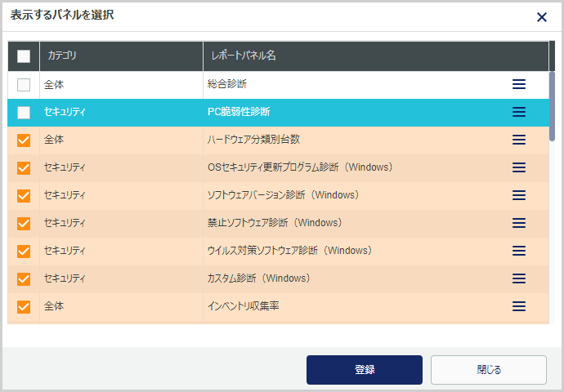
Task: Click the reorder handle for ハードウェア分類別台数 row
Action: coord(519,140)
